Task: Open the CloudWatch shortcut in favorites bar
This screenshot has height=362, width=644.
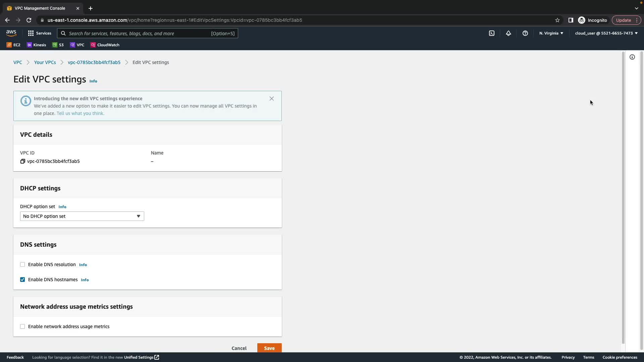Action: (105, 45)
